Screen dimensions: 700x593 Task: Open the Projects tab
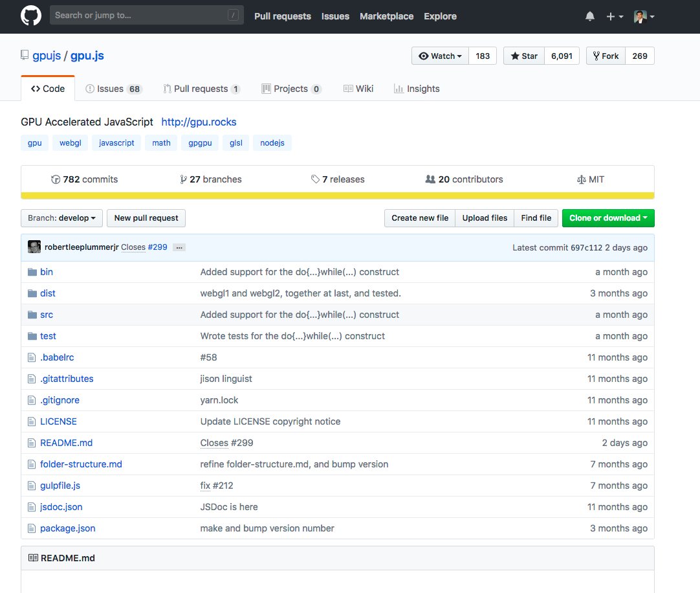pos(291,89)
